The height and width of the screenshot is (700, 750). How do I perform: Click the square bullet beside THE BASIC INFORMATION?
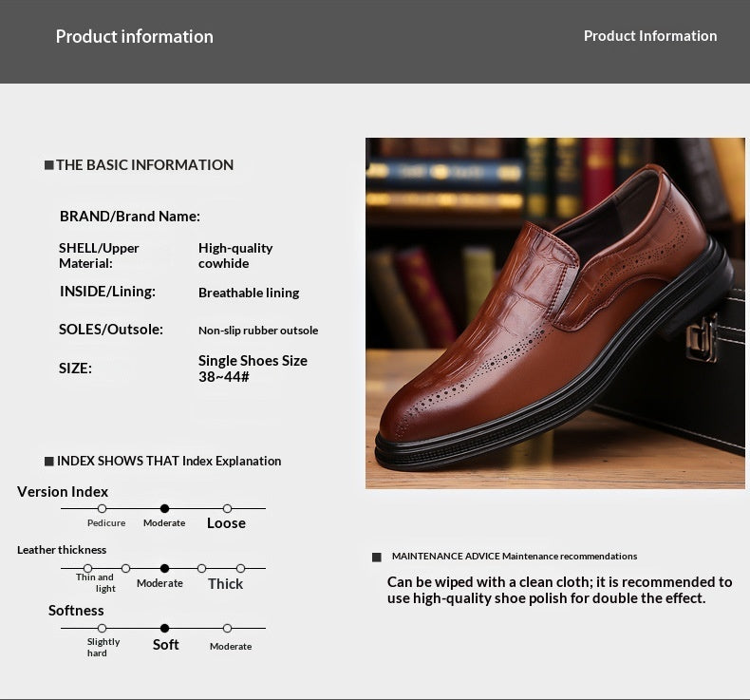[x=48, y=165]
